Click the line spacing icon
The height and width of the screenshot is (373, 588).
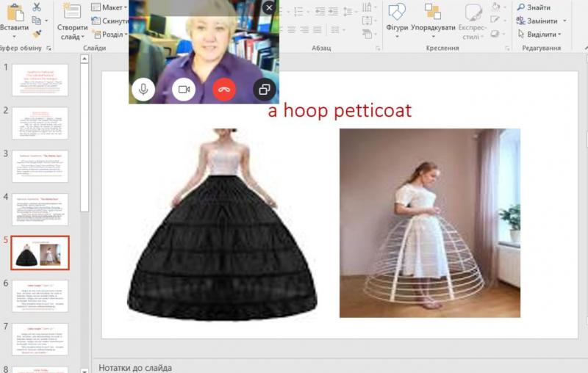348,12
